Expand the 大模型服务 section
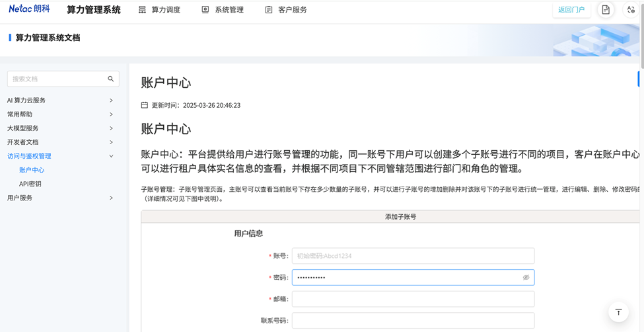Screen dimensions: 644x332 tap(111, 128)
